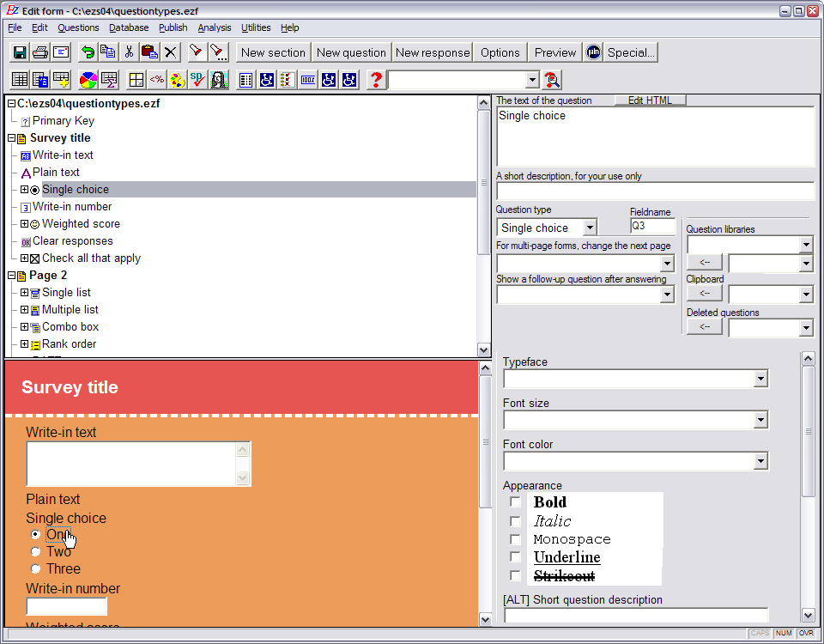Collapse the Page 2 tree node
Screen dimensions: 824x644
(x=11, y=275)
